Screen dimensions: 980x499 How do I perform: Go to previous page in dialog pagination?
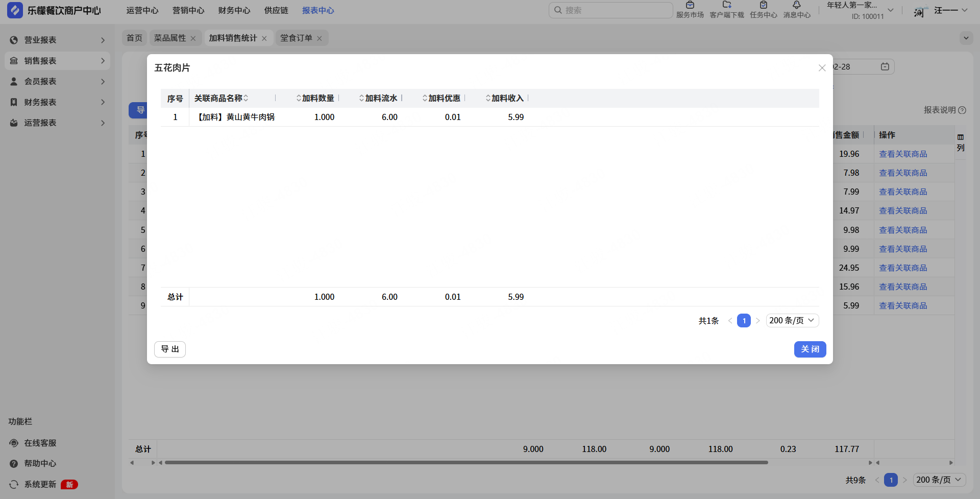pyautogui.click(x=730, y=321)
